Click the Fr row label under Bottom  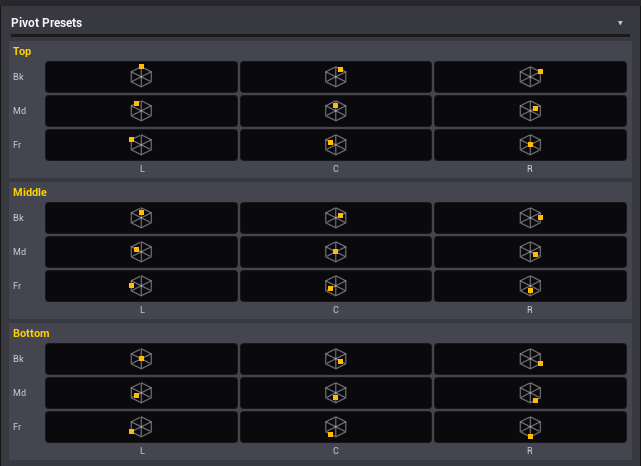[17, 427]
